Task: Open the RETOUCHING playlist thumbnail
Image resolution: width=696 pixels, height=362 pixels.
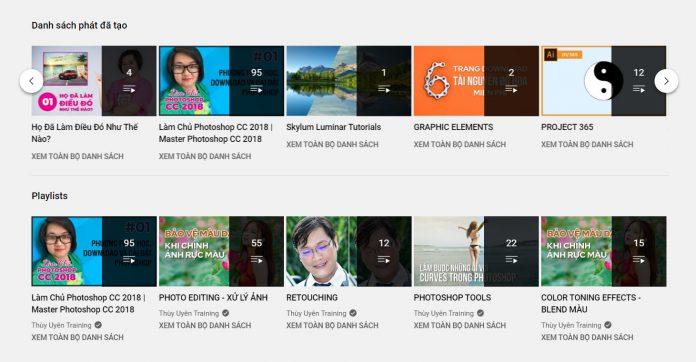Action: click(348, 252)
